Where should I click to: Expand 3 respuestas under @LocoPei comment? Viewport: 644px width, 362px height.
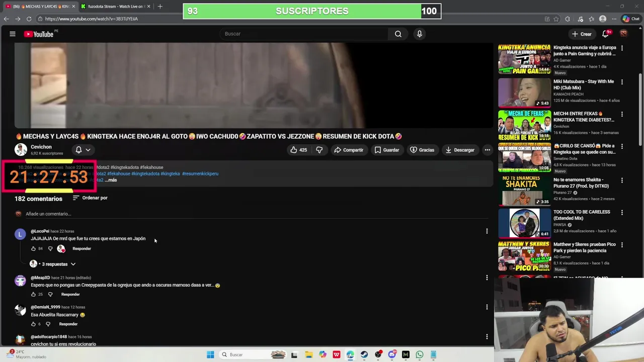coord(53,264)
